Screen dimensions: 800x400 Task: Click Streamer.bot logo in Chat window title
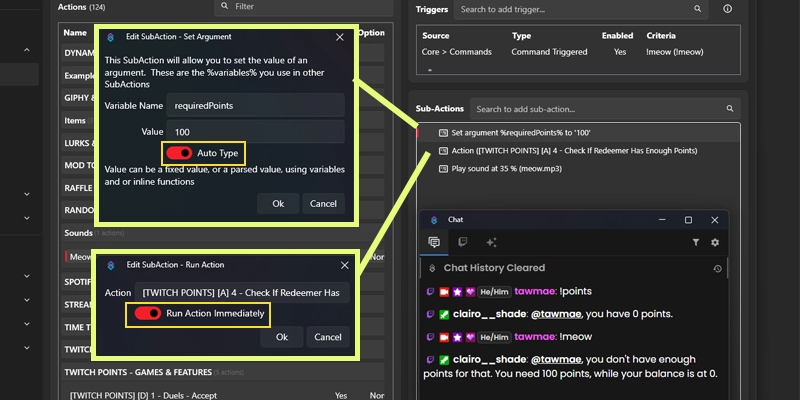point(434,220)
